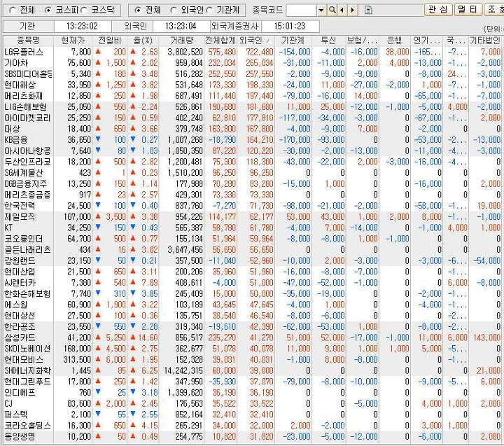Select the SG세계물산 stock name
504x446 pixels.
[24, 173]
